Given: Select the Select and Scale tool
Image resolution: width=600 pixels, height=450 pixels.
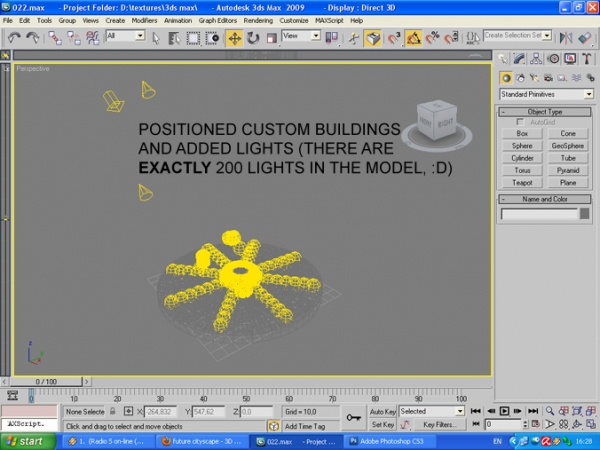Looking at the screenshot, I should click(271, 38).
